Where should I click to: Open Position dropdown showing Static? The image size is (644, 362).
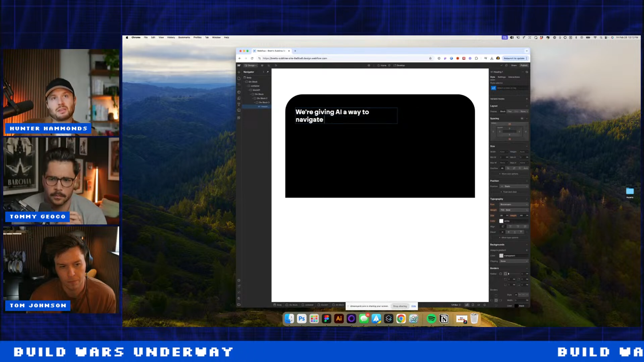point(514,186)
